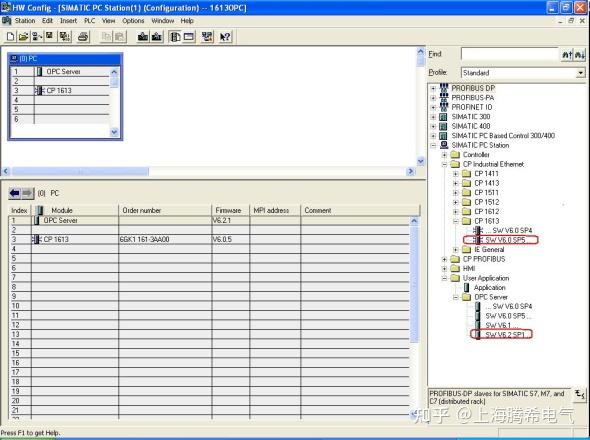The image size is (590, 440).
Task: Toggle the hardware Catalog toolbar icon
Action: click(175, 37)
